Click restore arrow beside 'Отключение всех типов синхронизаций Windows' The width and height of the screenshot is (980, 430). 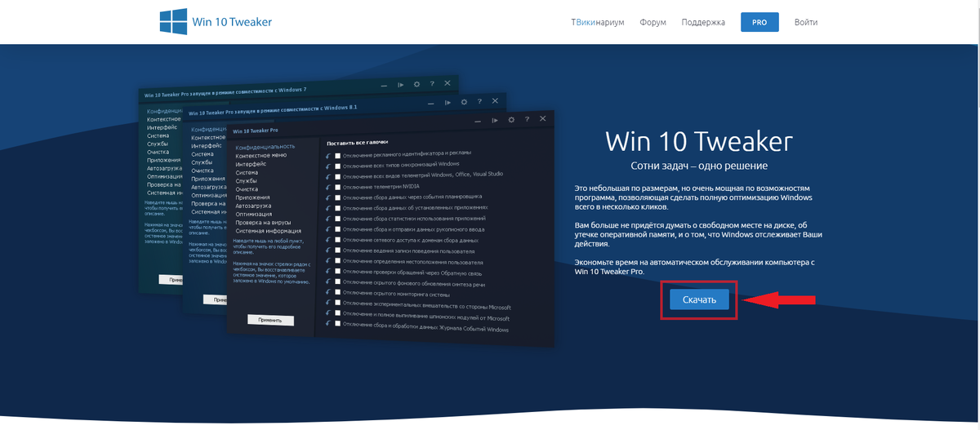point(327,166)
